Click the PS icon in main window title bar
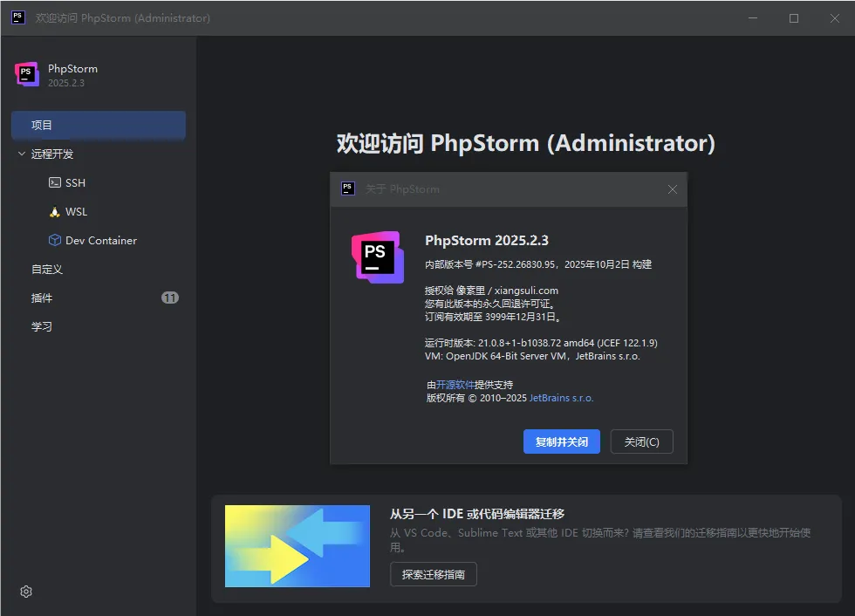Image resolution: width=855 pixels, height=616 pixels. pos(17,17)
